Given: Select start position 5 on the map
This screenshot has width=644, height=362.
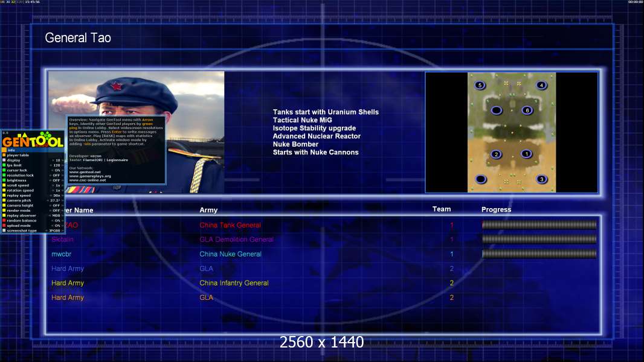Looking at the screenshot, I should coord(480,85).
